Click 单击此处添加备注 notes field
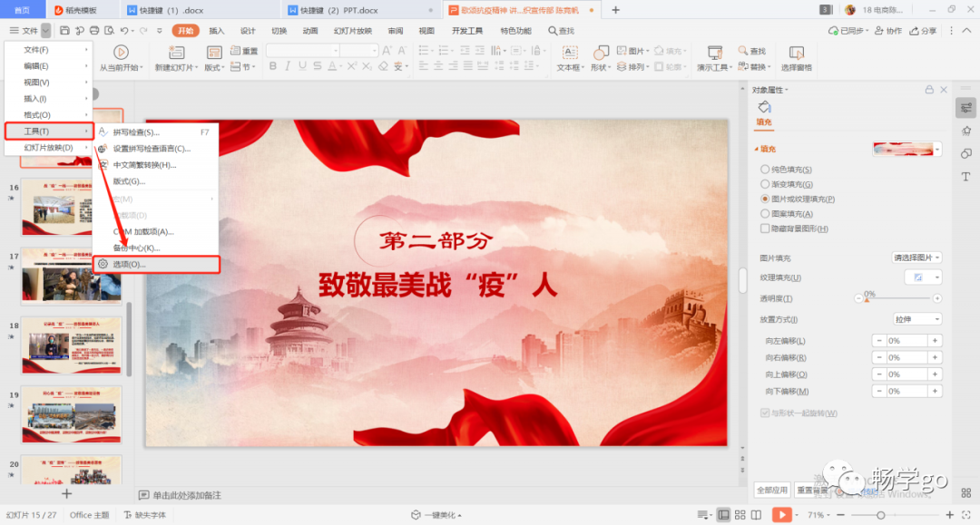This screenshot has width=980, height=525. point(187,495)
